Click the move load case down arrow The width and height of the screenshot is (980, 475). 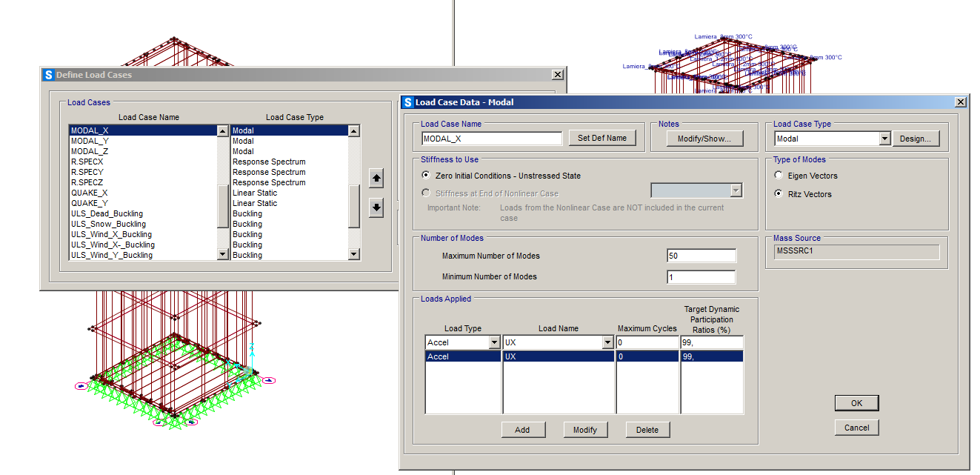click(x=376, y=207)
